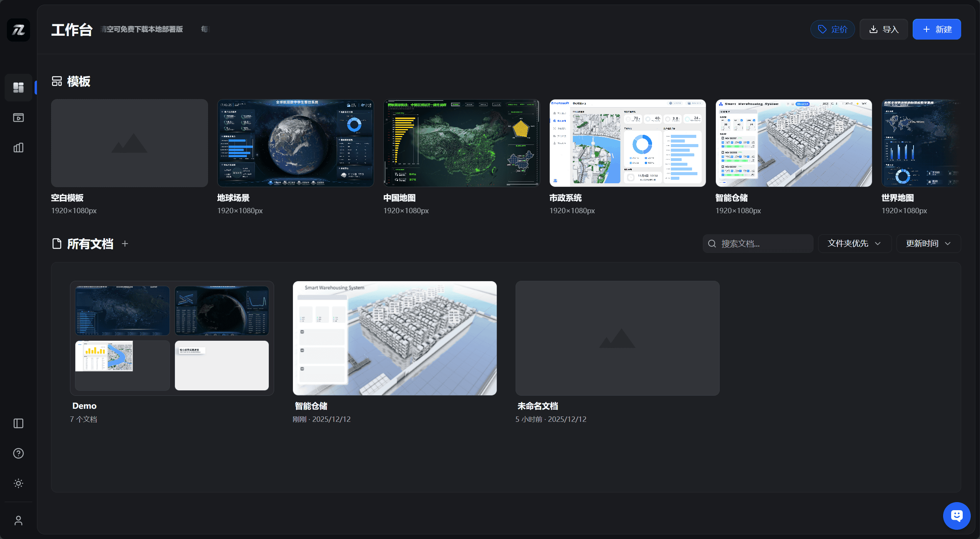This screenshot has width=980, height=539.
Task: Click the 新建 create button
Action: (937, 29)
